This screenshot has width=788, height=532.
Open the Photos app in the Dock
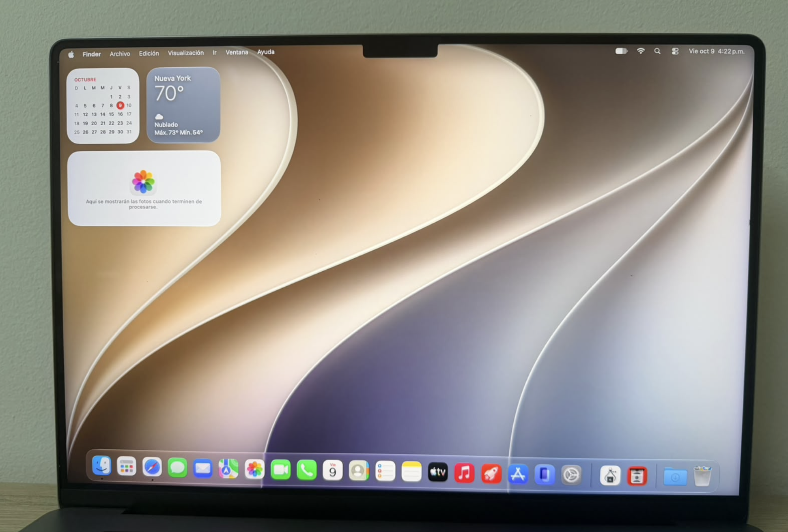point(254,470)
